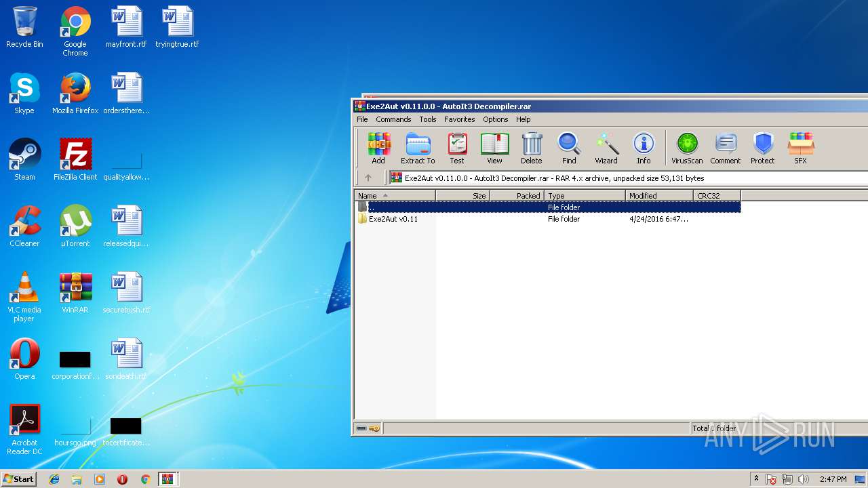
Task: Open Windows Explorer from taskbar
Action: pos(77,479)
